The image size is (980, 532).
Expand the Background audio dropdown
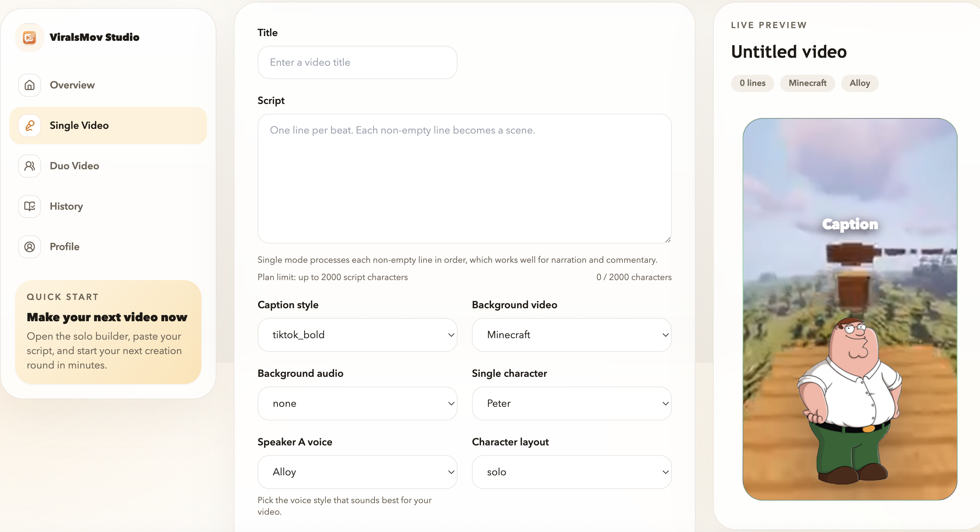pyautogui.click(x=357, y=404)
